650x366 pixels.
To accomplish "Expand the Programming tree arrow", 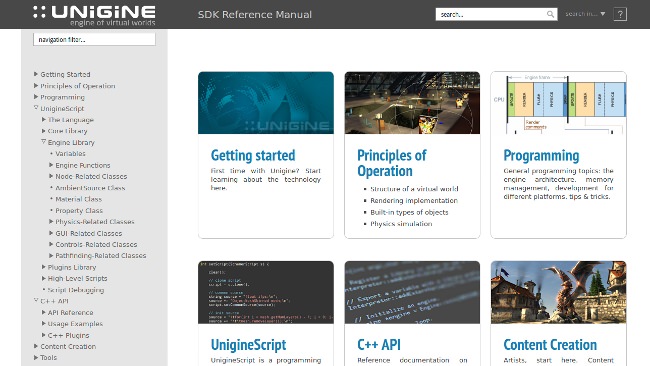I will 36,97.
